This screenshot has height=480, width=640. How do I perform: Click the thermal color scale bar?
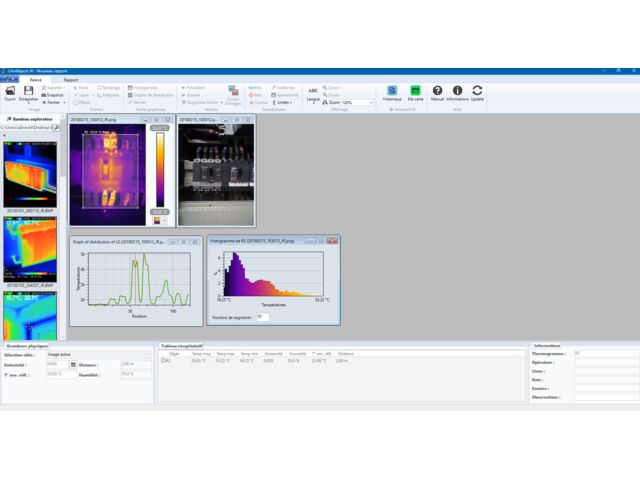coord(159,170)
